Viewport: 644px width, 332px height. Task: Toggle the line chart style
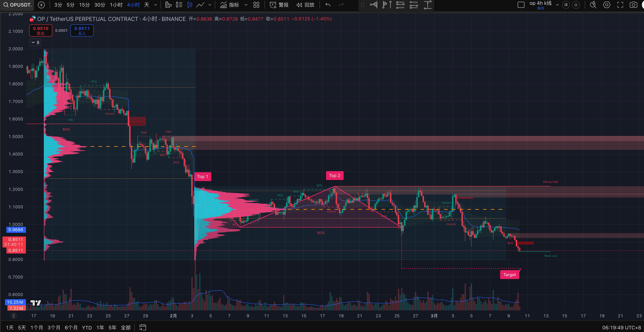tap(200, 5)
